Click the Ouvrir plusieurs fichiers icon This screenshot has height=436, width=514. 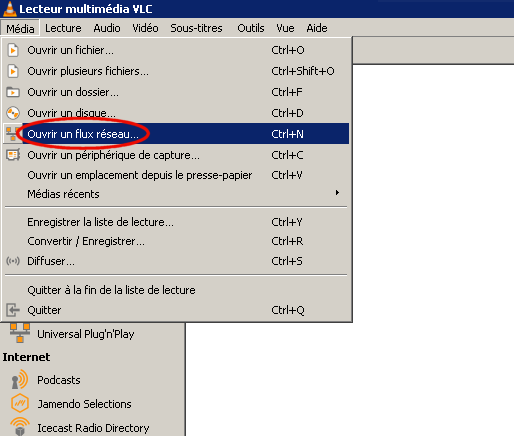pyautogui.click(x=13, y=71)
